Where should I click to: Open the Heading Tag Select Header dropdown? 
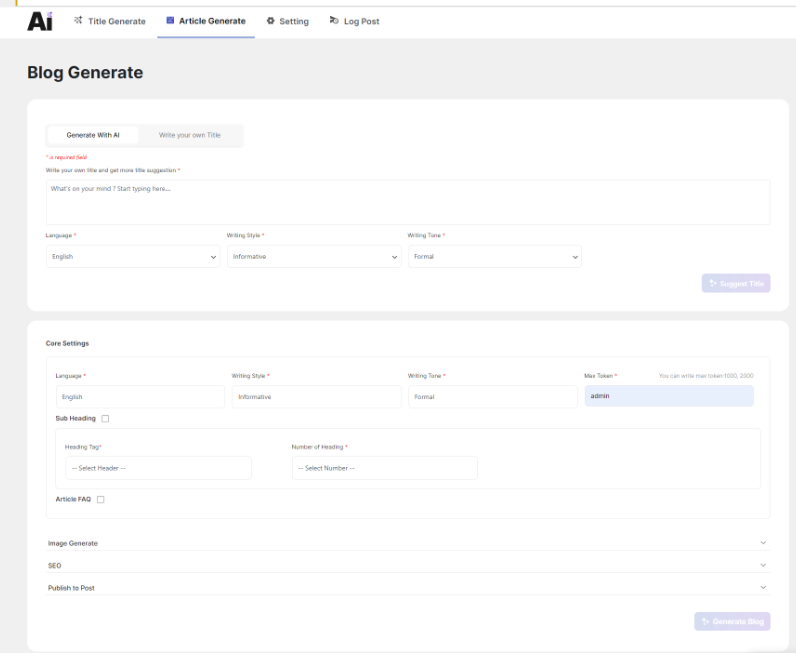[158, 468]
